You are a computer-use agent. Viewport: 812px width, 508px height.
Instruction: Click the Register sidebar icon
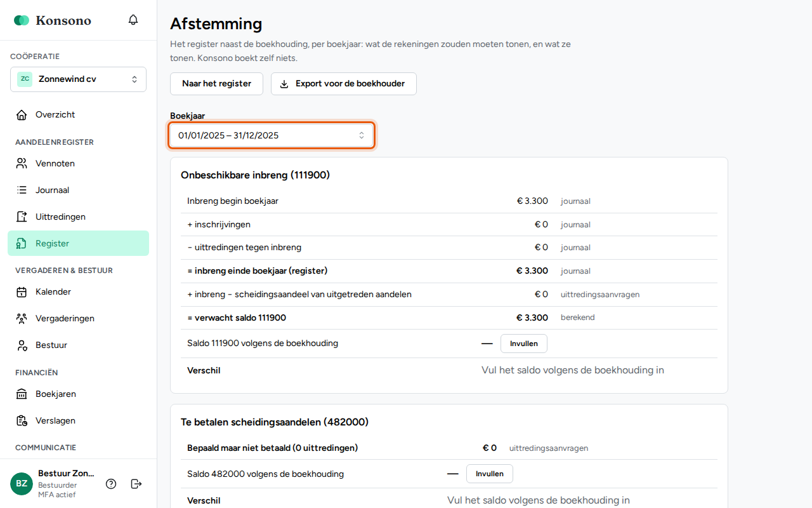pos(22,243)
